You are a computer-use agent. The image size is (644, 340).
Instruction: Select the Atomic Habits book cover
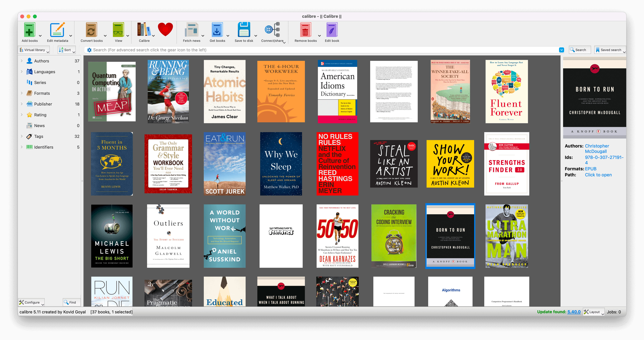pos(225,92)
